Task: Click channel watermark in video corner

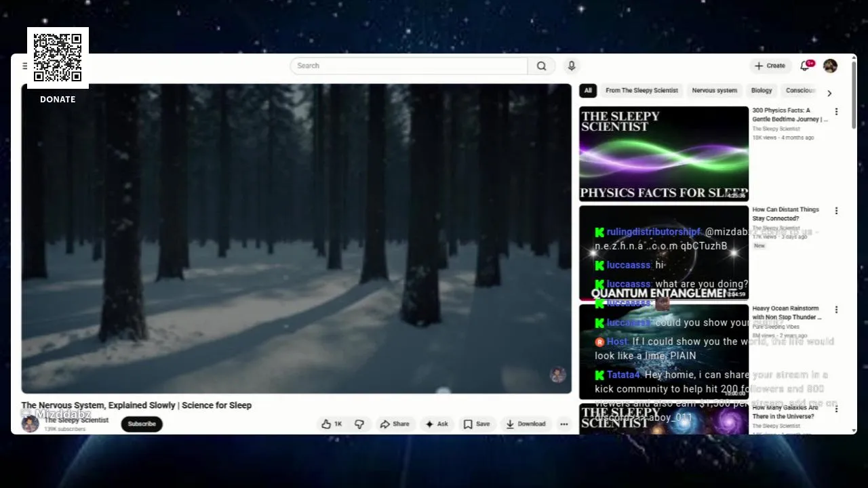Action: [558, 375]
